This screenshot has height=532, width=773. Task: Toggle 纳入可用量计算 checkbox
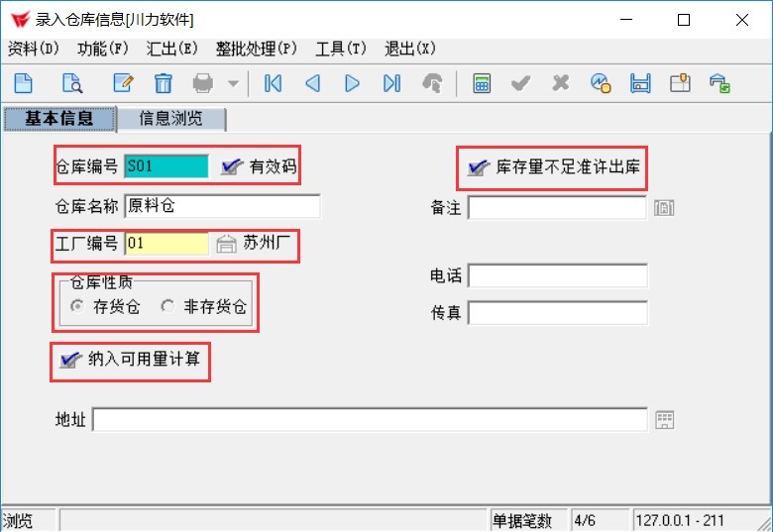click(x=70, y=360)
